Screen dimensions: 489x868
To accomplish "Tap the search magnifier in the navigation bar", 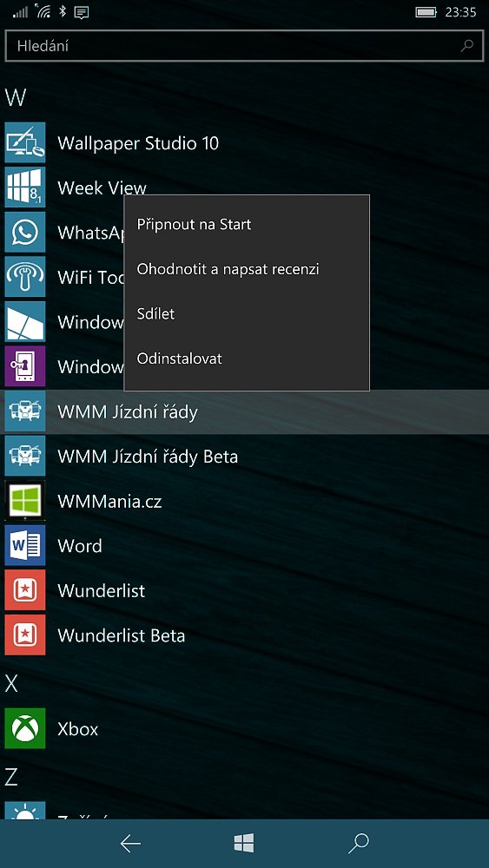I will [358, 844].
